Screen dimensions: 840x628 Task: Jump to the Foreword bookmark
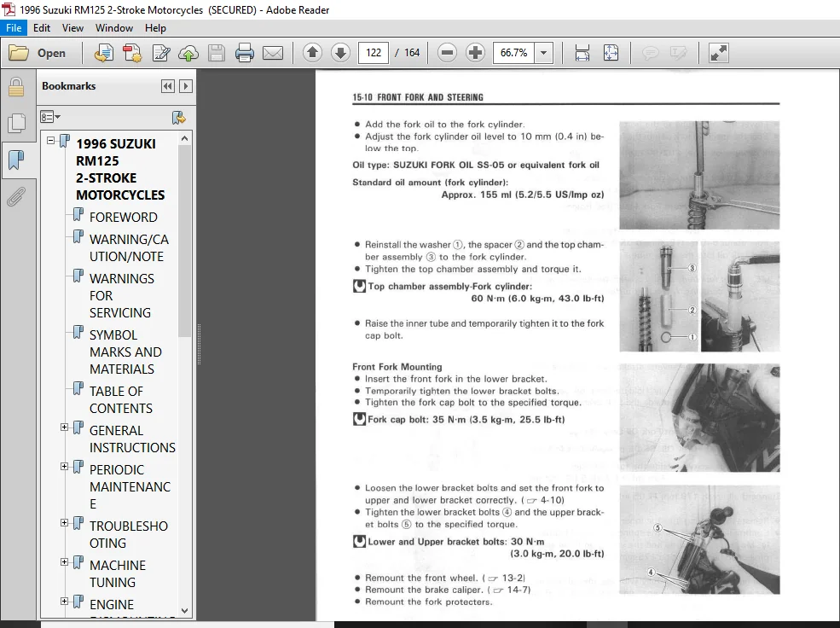click(123, 217)
